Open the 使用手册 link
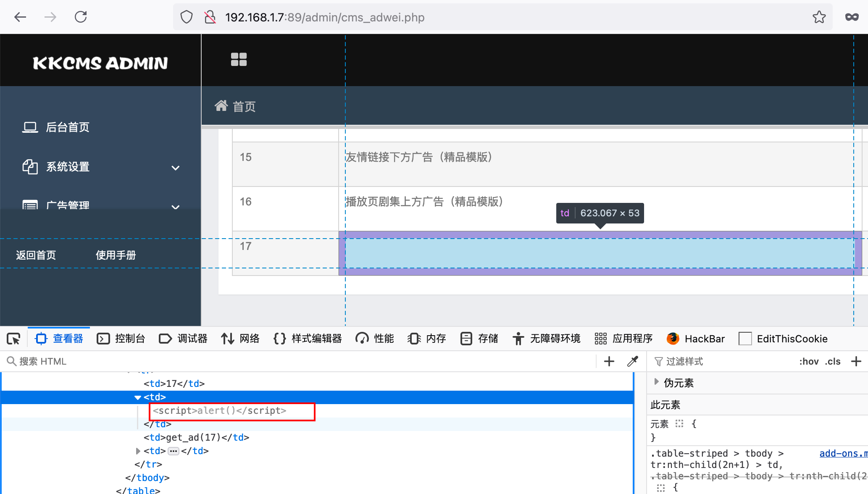The image size is (868, 494). (x=116, y=255)
